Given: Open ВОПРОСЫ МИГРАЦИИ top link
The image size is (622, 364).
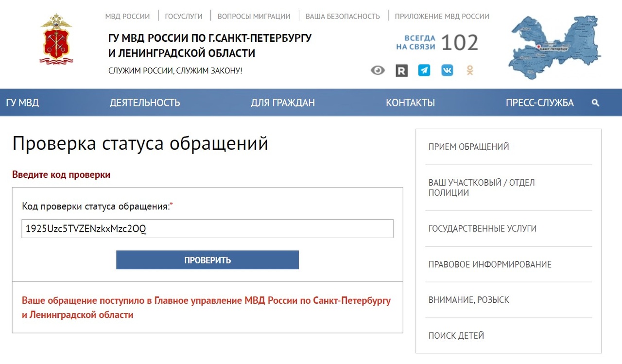Looking at the screenshot, I should coord(254,16).
